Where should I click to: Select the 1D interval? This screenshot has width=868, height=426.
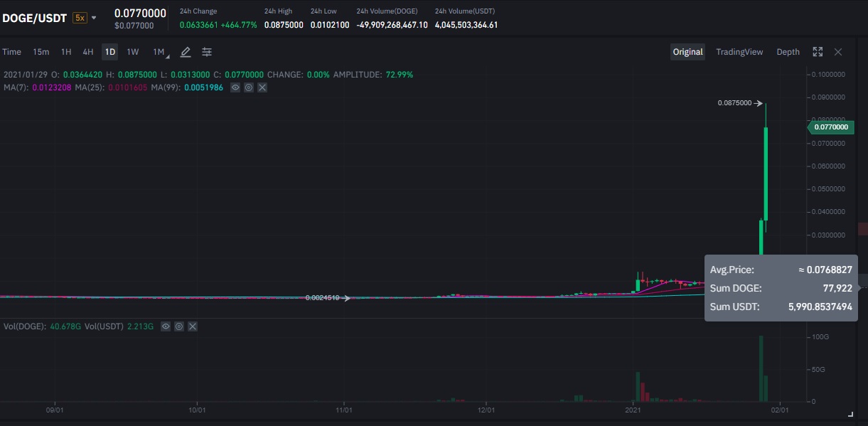coord(109,52)
